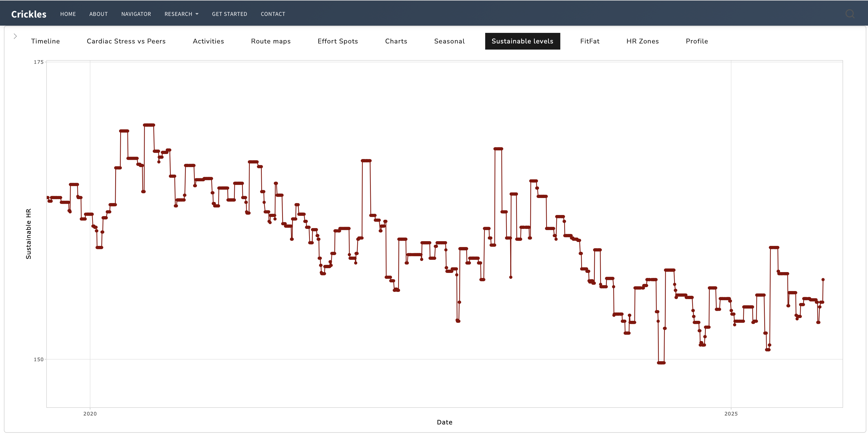This screenshot has height=435, width=868.
Task: Select the HR Zones tab
Action: 642,41
